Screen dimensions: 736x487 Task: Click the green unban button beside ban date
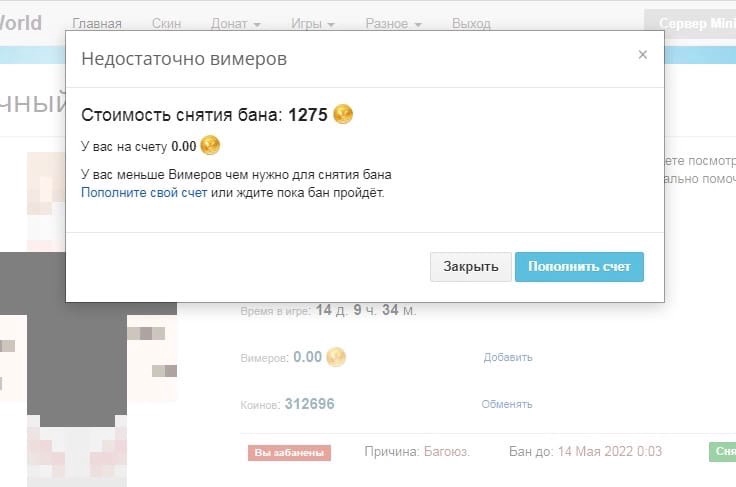click(722, 452)
